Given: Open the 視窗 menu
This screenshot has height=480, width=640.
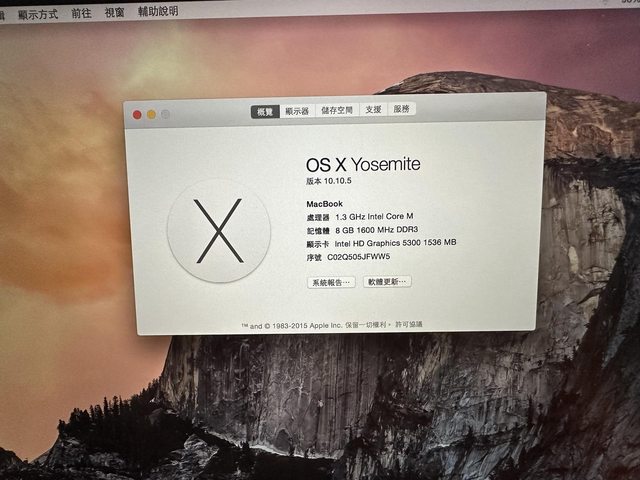Looking at the screenshot, I should (x=114, y=12).
